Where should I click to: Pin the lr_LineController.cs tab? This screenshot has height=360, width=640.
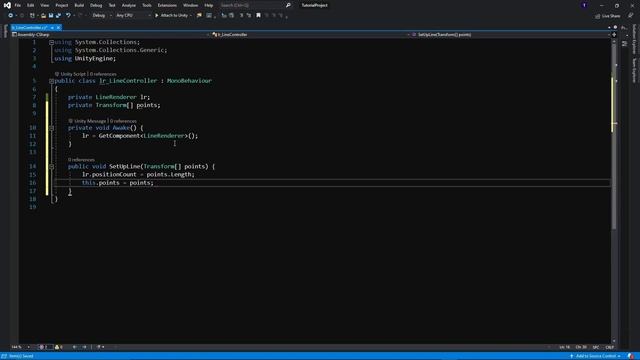52,27
